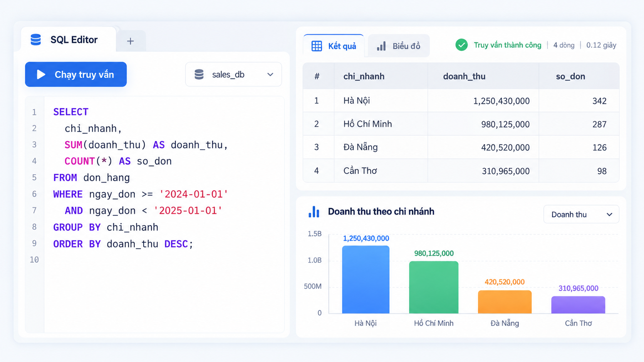Click the table grid icon on Kết quả
This screenshot has height=362, width=644.
pos(317,46)
